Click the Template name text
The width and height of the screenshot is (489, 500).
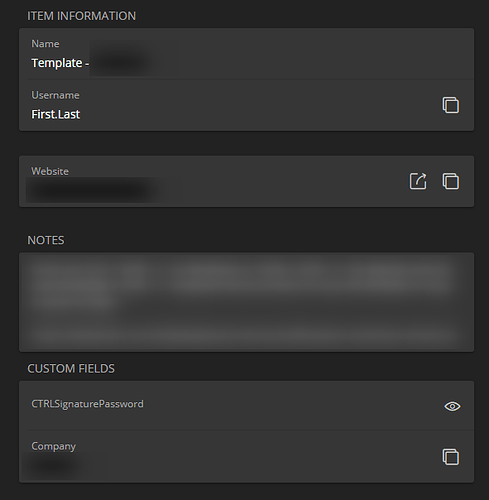coord(57,63)
